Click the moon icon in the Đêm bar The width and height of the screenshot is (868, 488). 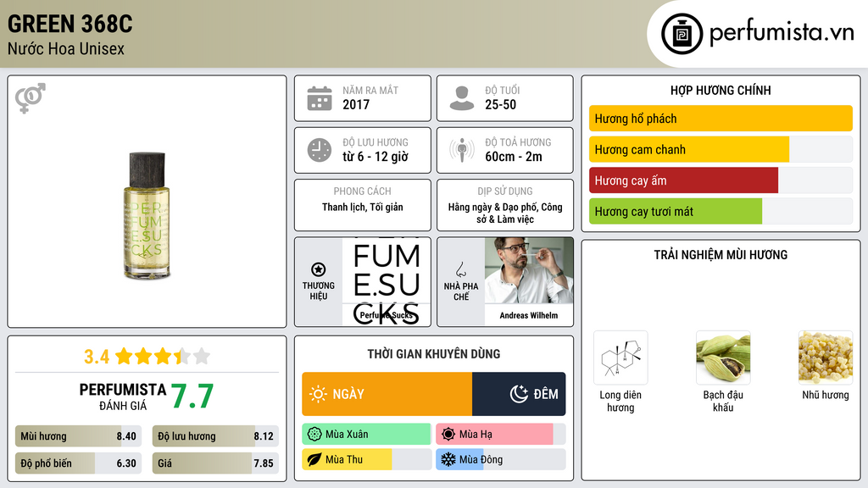pyautogui.click(x=519, y=394)
